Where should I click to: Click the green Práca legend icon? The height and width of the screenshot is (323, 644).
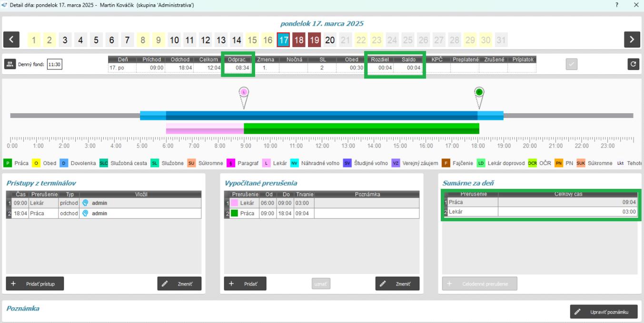point(7,164)
